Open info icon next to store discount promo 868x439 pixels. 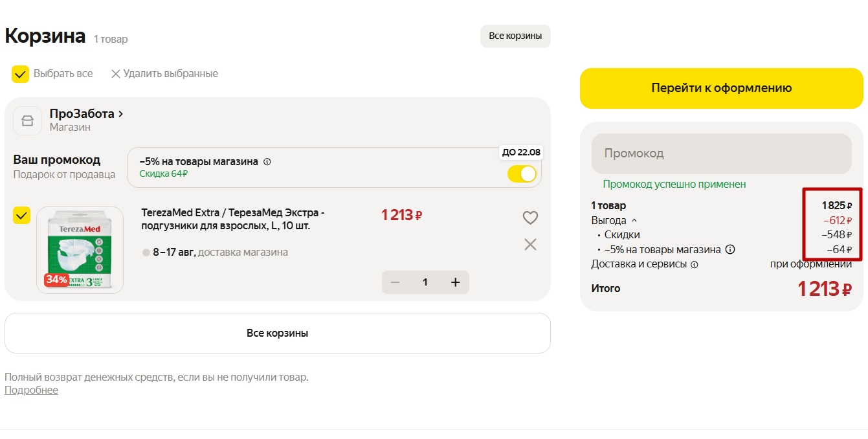[267, 162]
